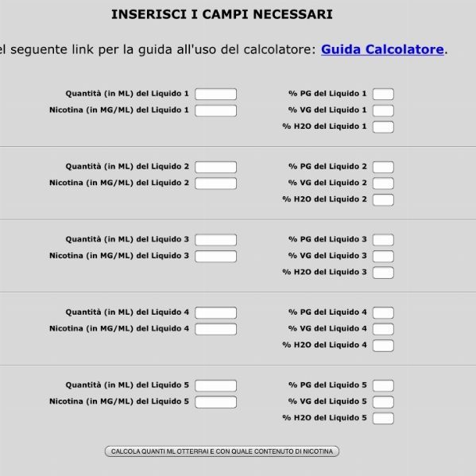Screen dimensions: 476x476
Task: Select the % VG del Liquido 3 box
Action: pos(383,256)
